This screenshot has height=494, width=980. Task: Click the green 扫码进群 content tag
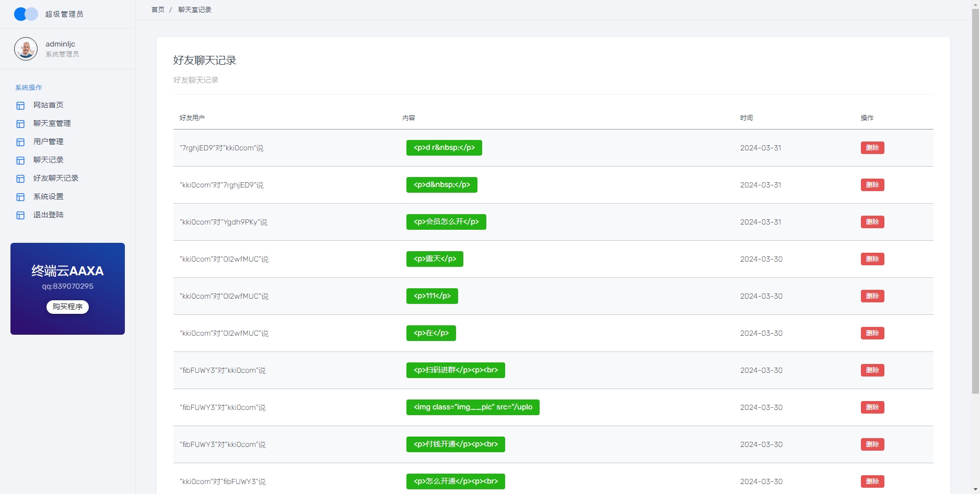(455, 370)
